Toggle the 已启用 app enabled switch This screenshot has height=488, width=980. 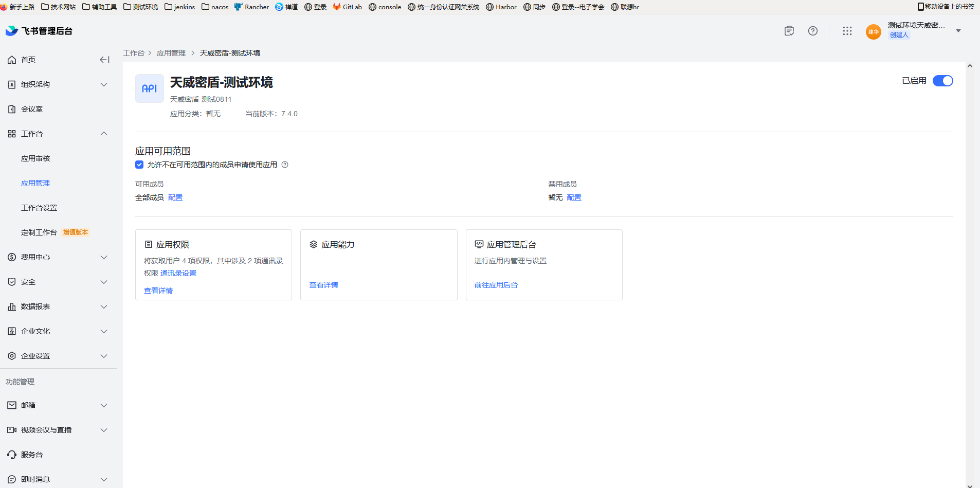pos(943,81)
